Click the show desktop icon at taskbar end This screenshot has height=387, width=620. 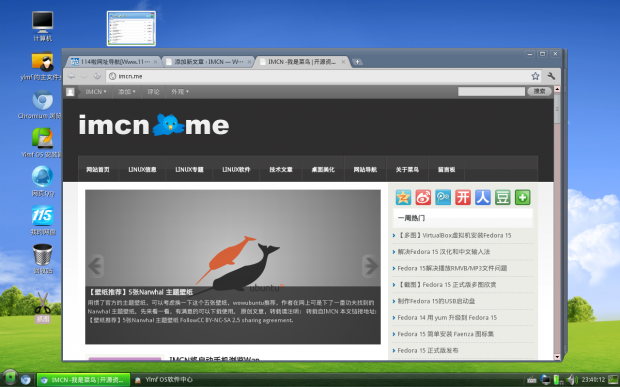pyautogui.click(x=613, y=380)
